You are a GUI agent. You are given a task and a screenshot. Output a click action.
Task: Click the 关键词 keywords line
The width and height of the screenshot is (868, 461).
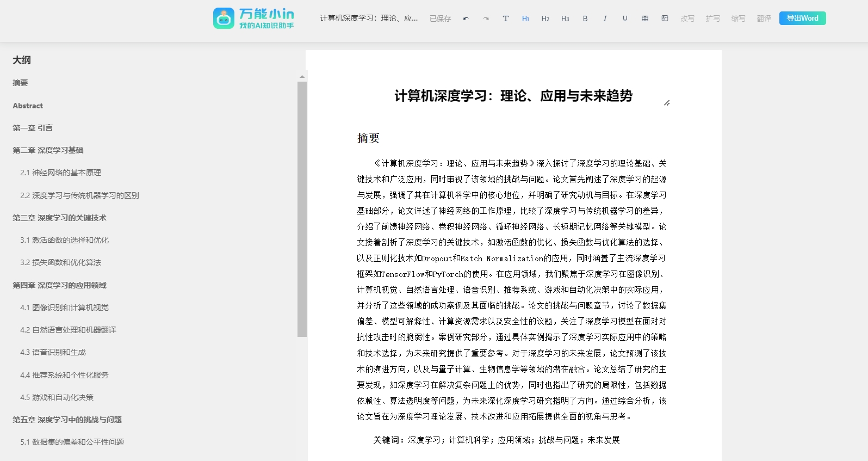496,440
